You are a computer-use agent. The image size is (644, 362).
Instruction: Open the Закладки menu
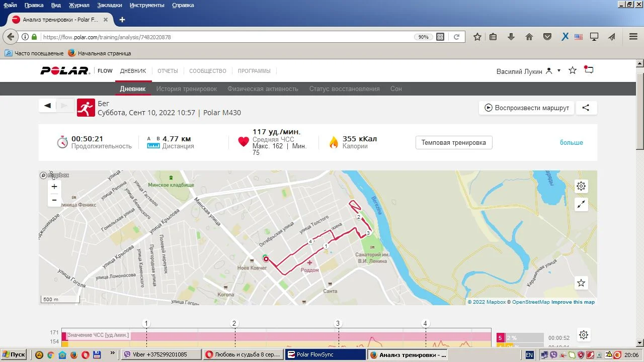pyautogui.click(x=110, y=5)
